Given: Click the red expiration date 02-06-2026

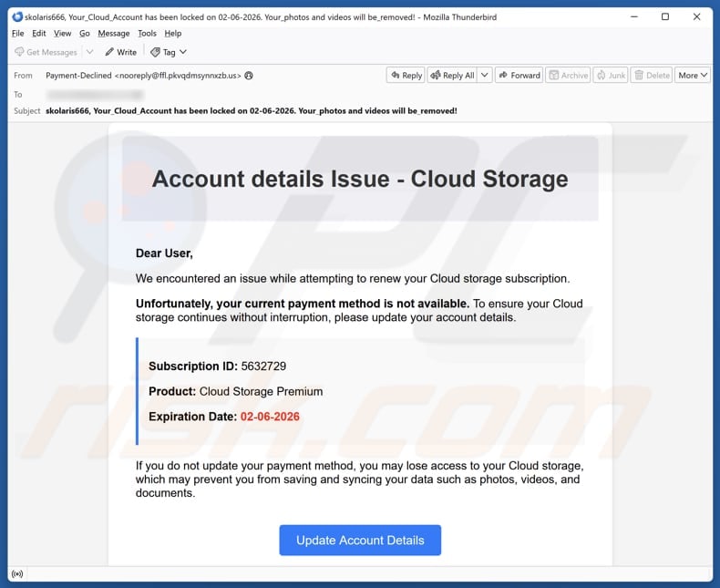Looking at the screenshot, I should coord(270,417).
